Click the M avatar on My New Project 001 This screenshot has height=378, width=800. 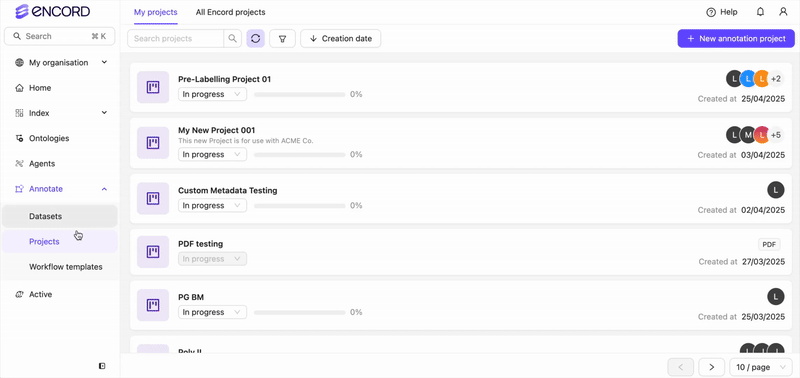(748, 135)
